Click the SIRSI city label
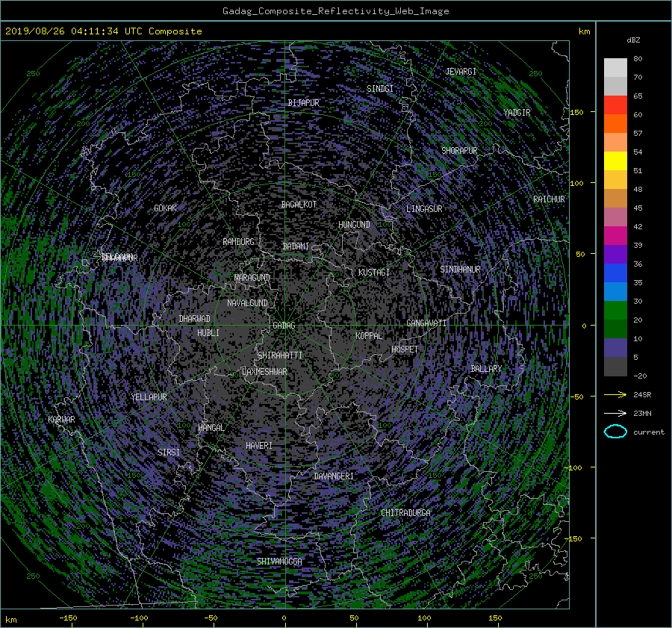672x628 pixels. [169, 453]
